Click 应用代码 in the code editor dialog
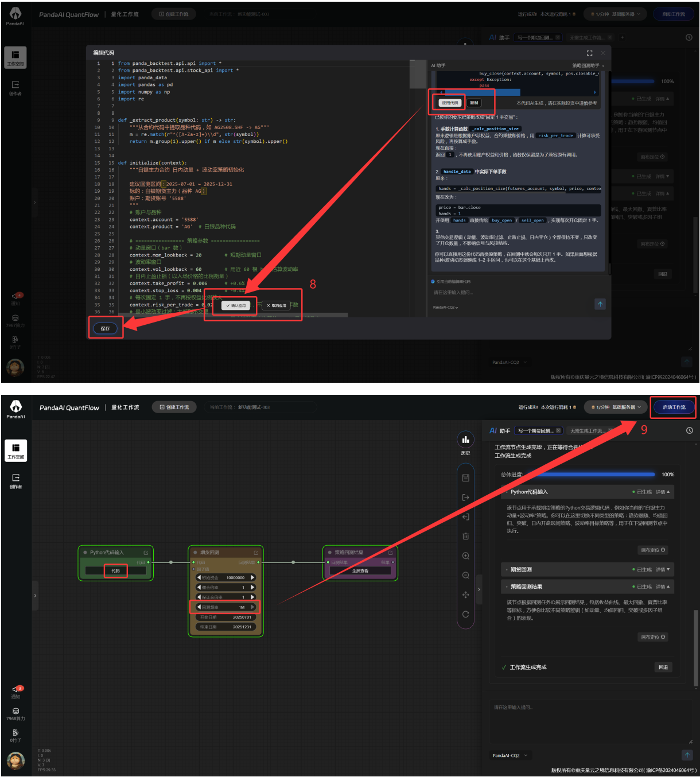The height and width of the screenshot is (777, 700). click(x=450, y=103)
